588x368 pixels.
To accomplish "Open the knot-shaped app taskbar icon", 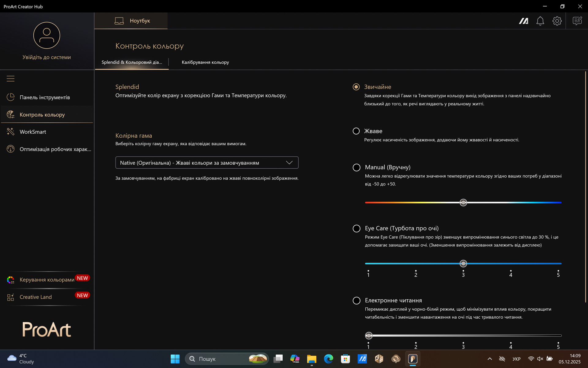I will click(x=396, y=359).
